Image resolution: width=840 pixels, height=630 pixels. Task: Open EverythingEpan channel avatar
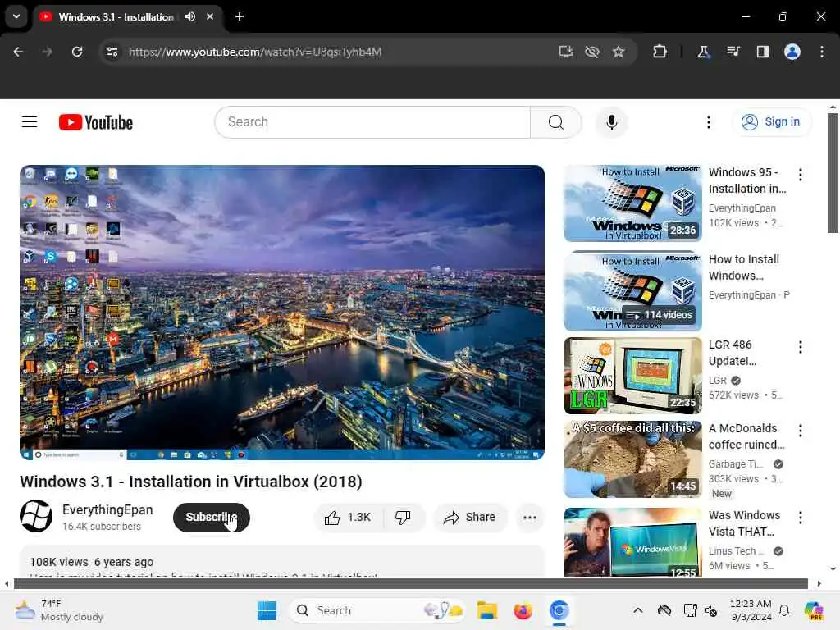click(x=36, y=517)
